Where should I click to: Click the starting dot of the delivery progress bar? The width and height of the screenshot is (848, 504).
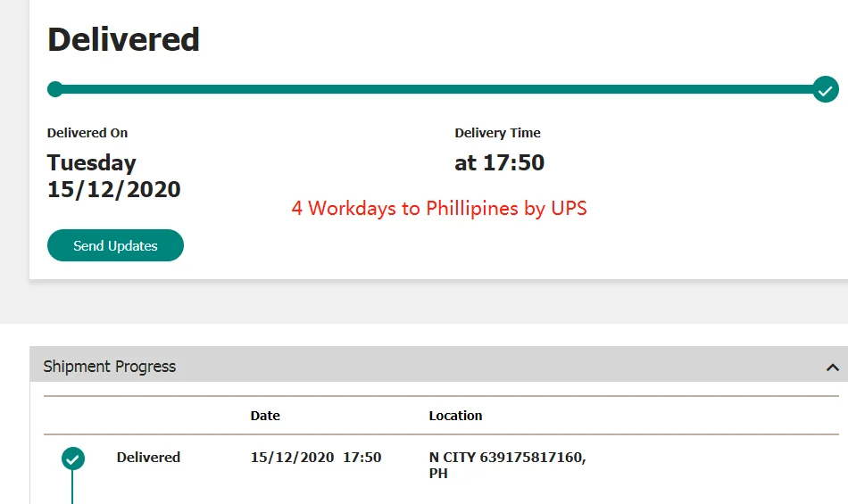(x=55, y=89)
